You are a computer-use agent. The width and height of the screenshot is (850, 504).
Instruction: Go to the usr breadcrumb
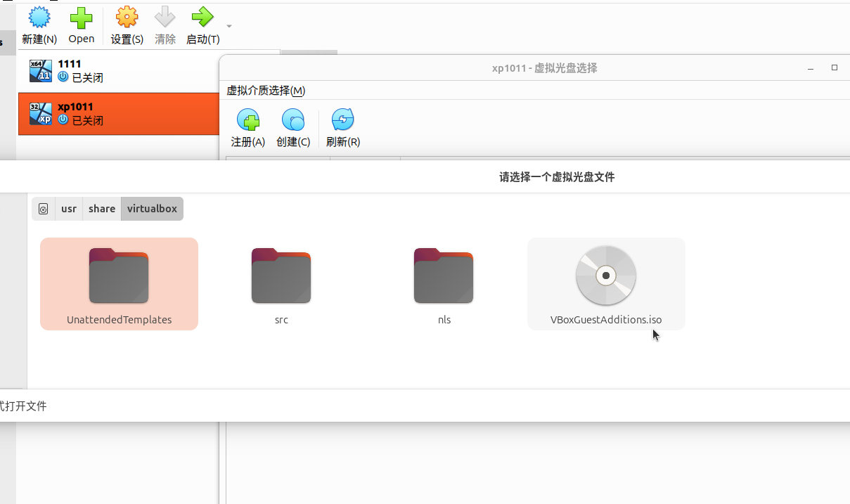coord(69,209)
